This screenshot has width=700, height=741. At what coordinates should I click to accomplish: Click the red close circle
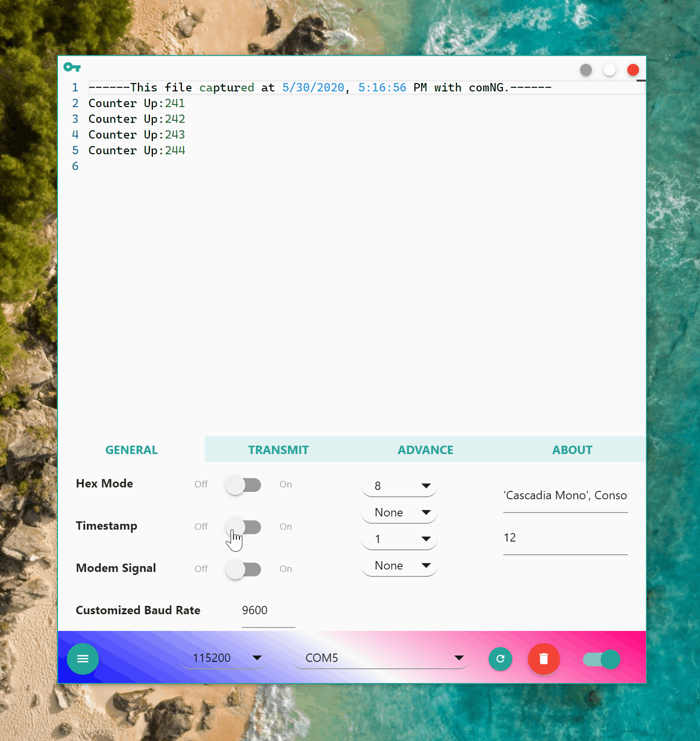click(x=633, y=70)
